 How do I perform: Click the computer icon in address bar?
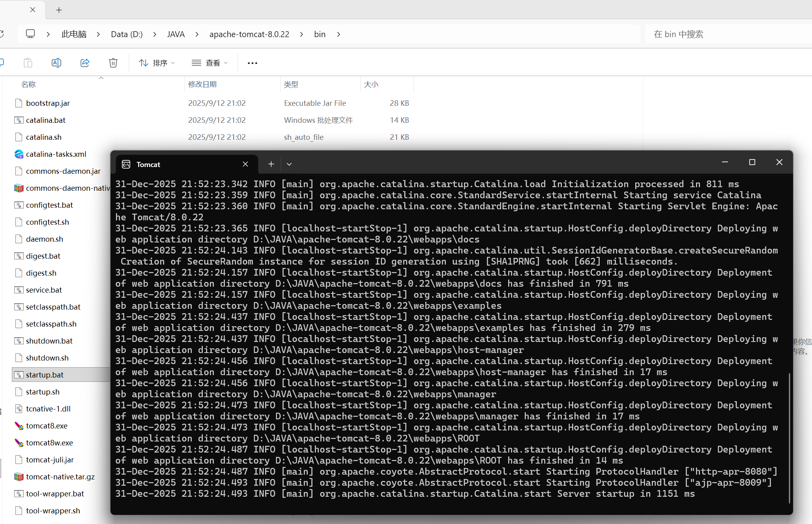click(30, 34)
